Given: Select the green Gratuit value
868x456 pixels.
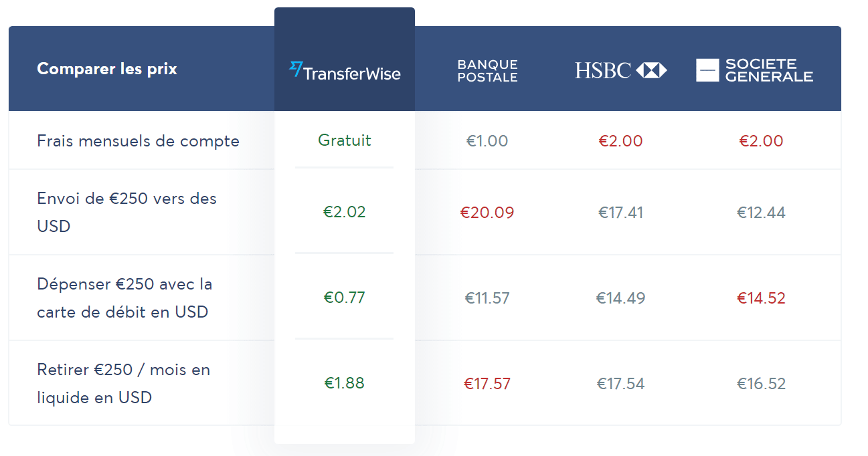Looking at the screenshot, I should point(345,140).
